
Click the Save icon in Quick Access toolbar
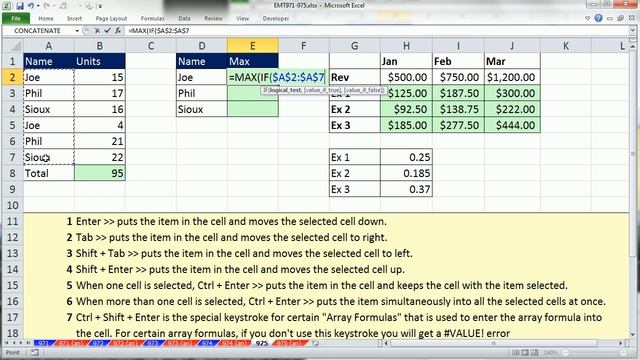pyautogui.click(x=20, y=6)
